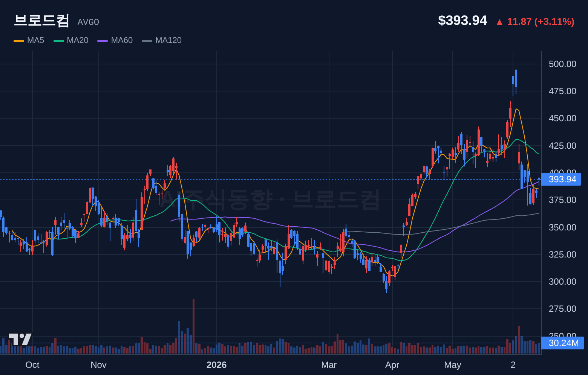Click the 275.00 price axis label
The height and width of the screenshot is (375, 588).
coord(562,309)
